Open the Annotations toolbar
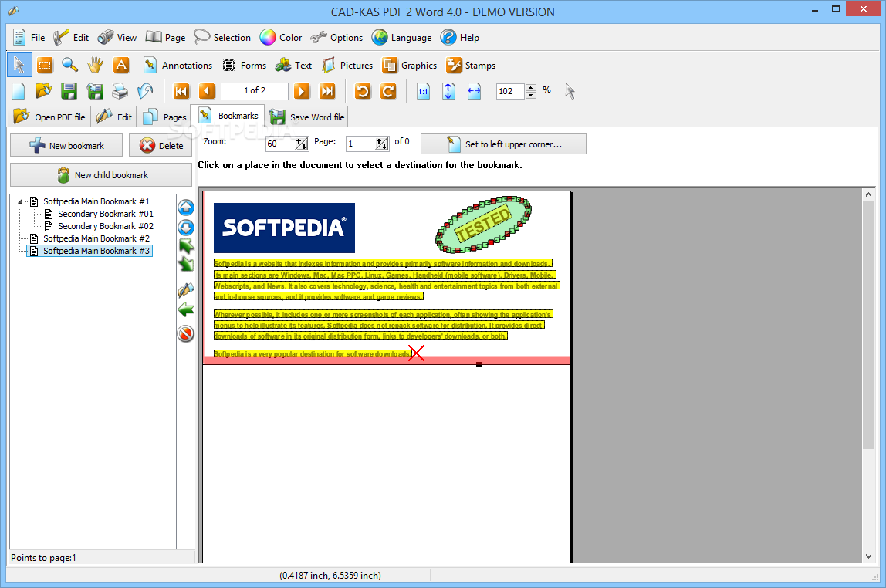The width and height of the screenshot is (886, 588). pos(178,66)
